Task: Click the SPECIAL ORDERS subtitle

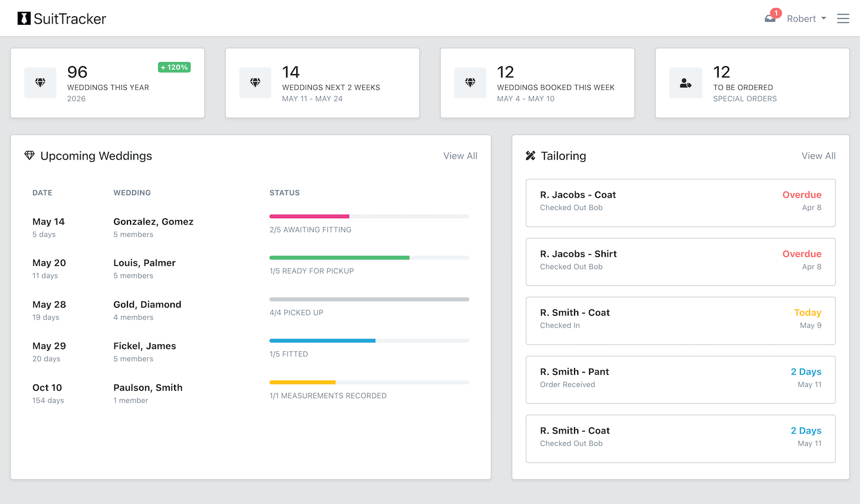Action: [745, 99]
